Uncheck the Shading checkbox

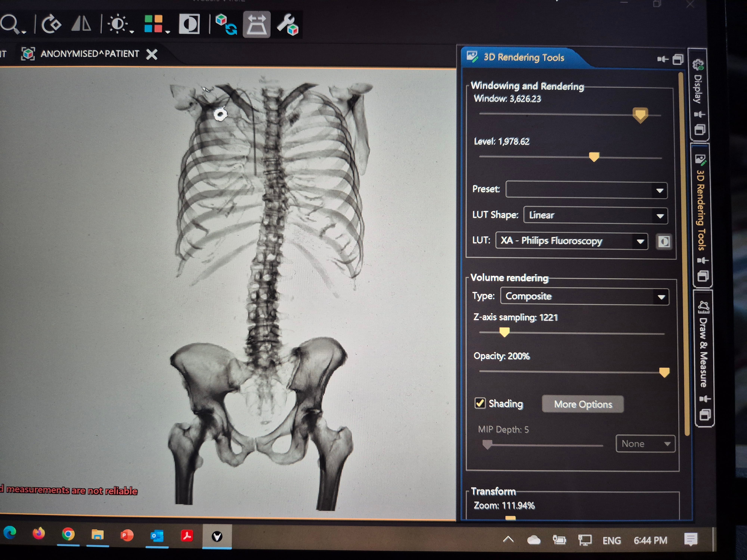480,403
